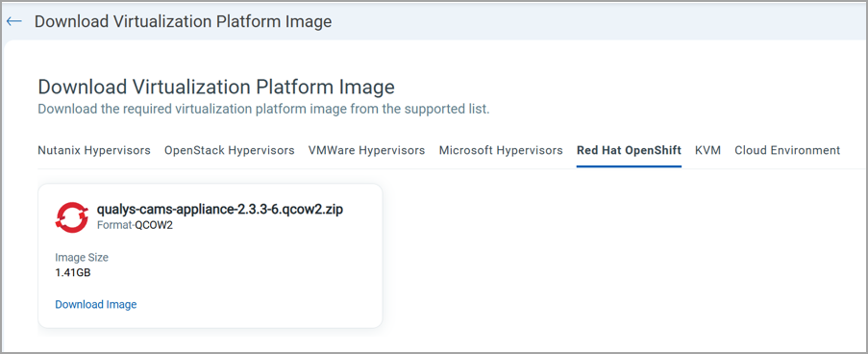This screenshot has height=354, width=868.
Task: Select the VMWare Hypervisors tab
Action: (366, 150)
